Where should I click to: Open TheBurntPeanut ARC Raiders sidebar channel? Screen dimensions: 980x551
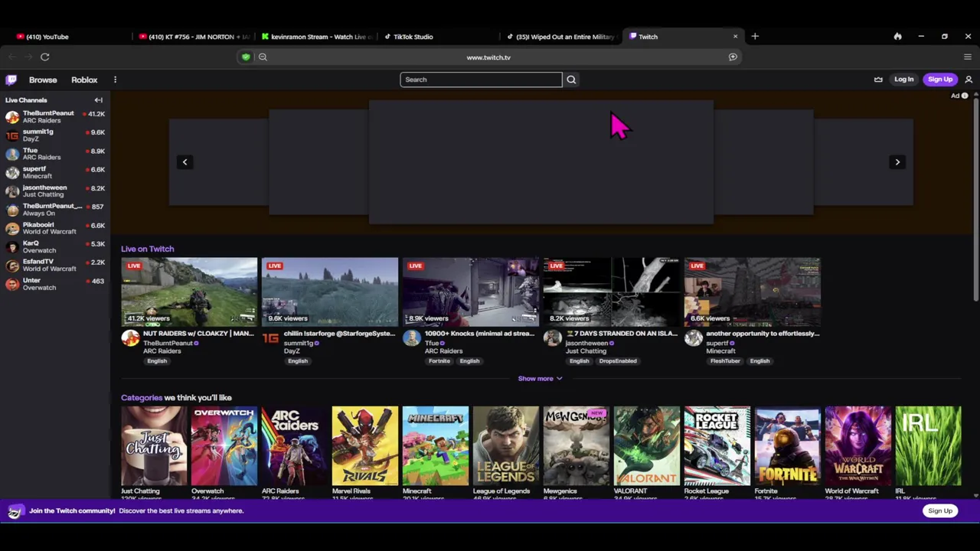(x=55, y=117)
